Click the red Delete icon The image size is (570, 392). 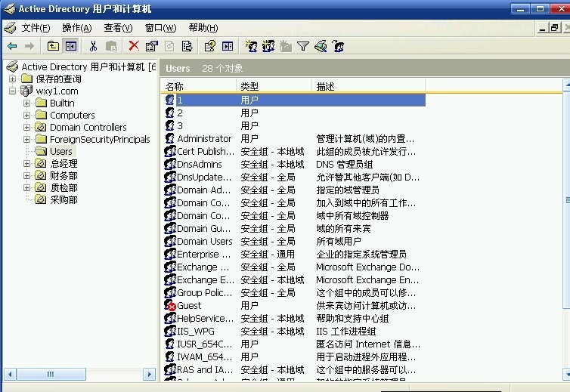pos(134,46)
